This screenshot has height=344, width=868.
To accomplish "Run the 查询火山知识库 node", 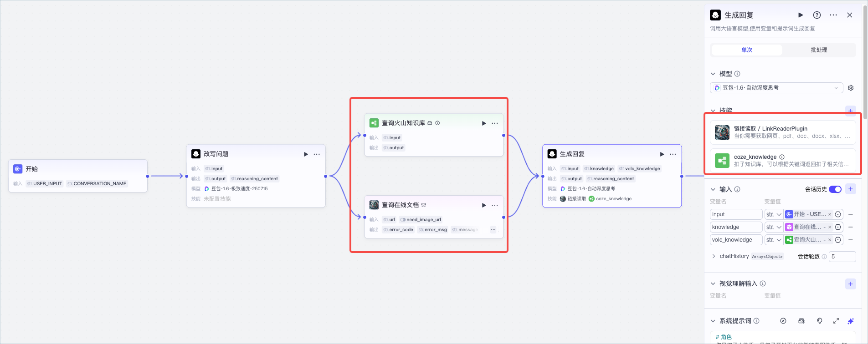I will click(x=484, y=123).
